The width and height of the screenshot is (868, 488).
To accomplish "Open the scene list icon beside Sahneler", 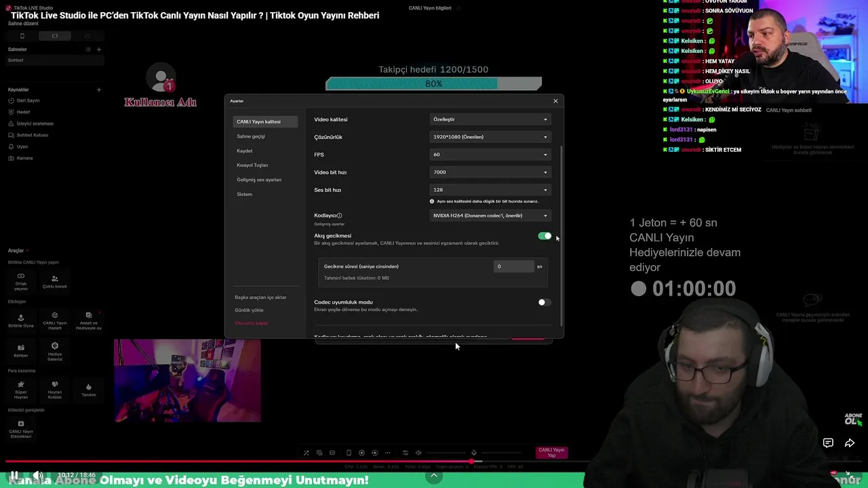I will (x=87, y=49).
